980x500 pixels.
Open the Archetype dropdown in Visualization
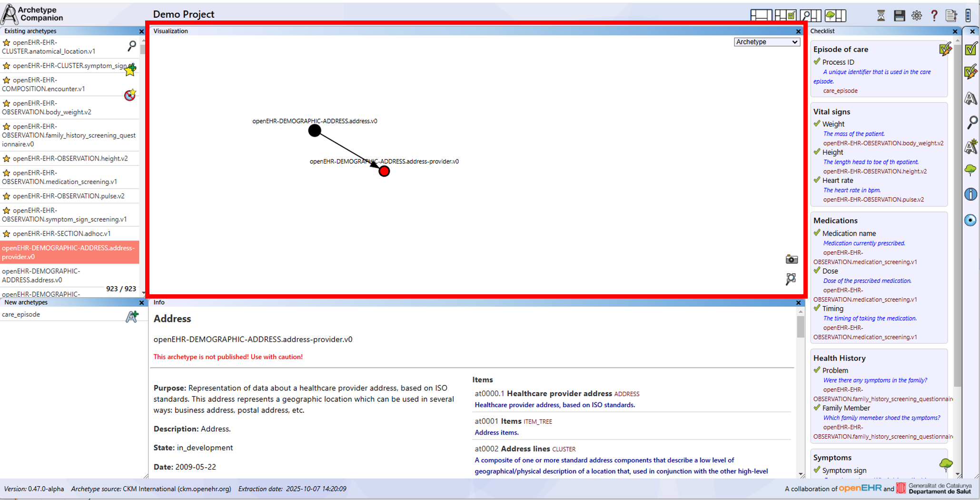pos(766,42)
